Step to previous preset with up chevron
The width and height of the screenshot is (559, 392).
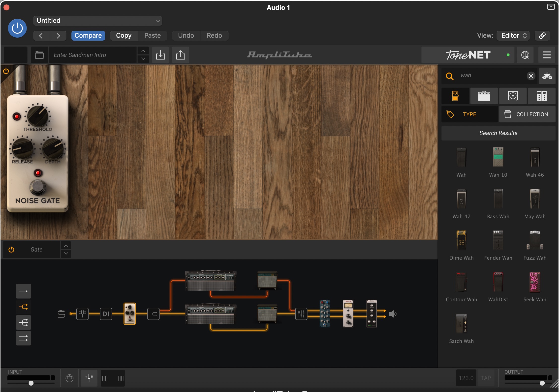pos(143,51)
